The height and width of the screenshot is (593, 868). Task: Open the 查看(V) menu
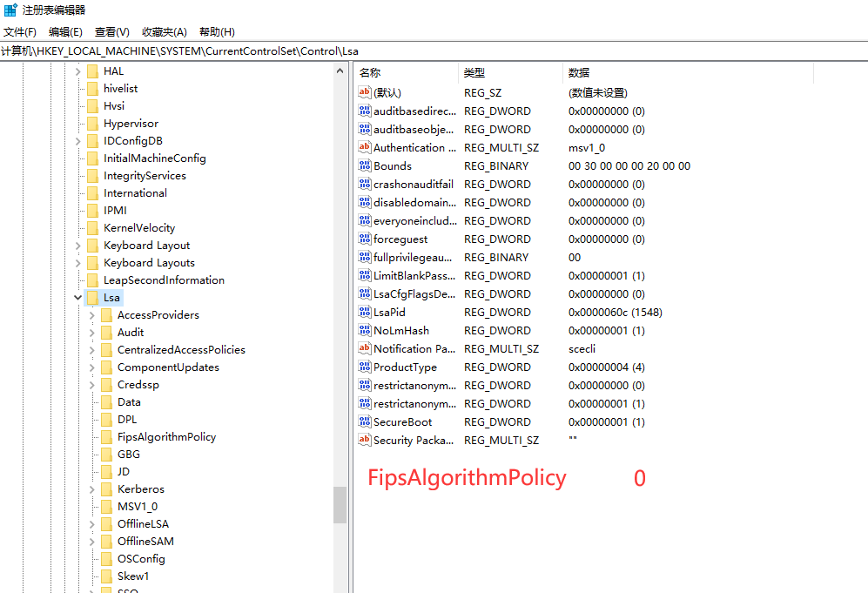pyautogui.click(x=111, y=32)
